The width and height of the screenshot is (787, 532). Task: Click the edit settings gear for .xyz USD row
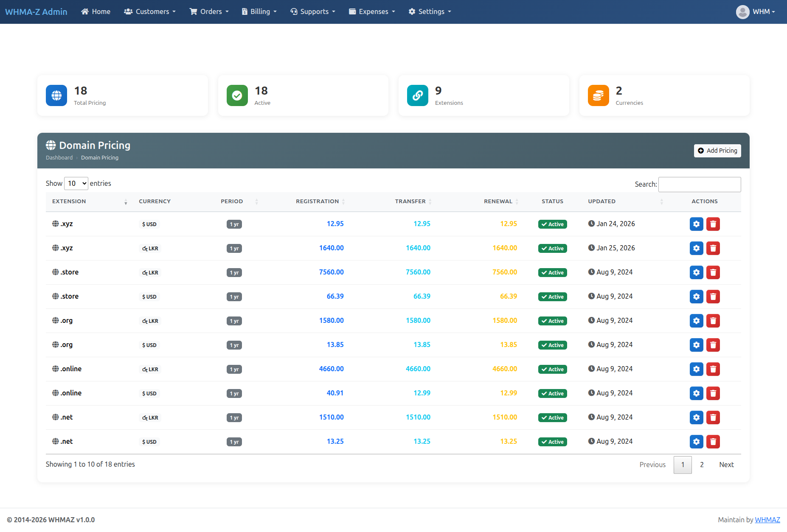tap(696, 224)
